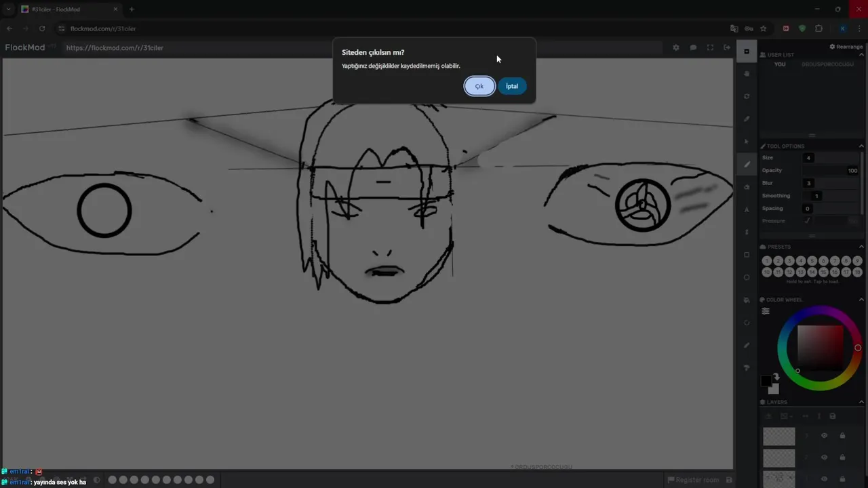The image size is (868, 488).
Task: Adjust the Spacing slider
Action: click(831, 209)
